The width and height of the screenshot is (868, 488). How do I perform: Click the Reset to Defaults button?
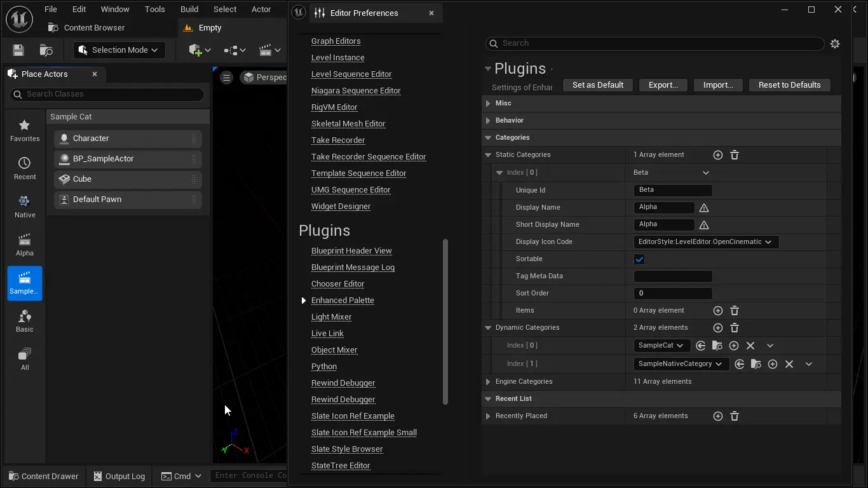(789, 85)
